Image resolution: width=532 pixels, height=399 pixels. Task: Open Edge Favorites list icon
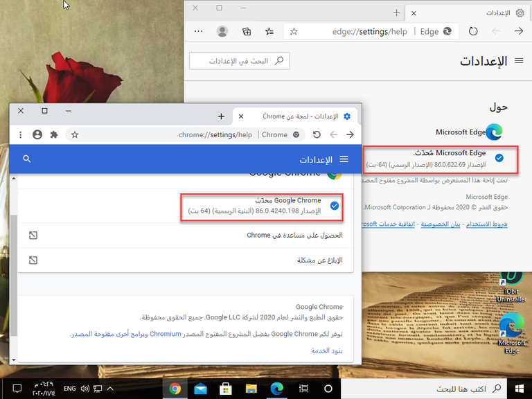point(269,31)
